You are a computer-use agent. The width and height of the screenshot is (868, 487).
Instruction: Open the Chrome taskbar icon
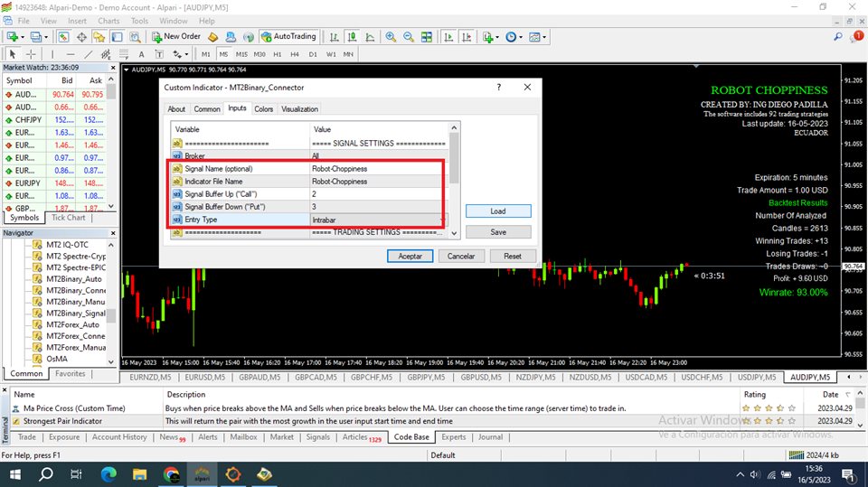171,474
